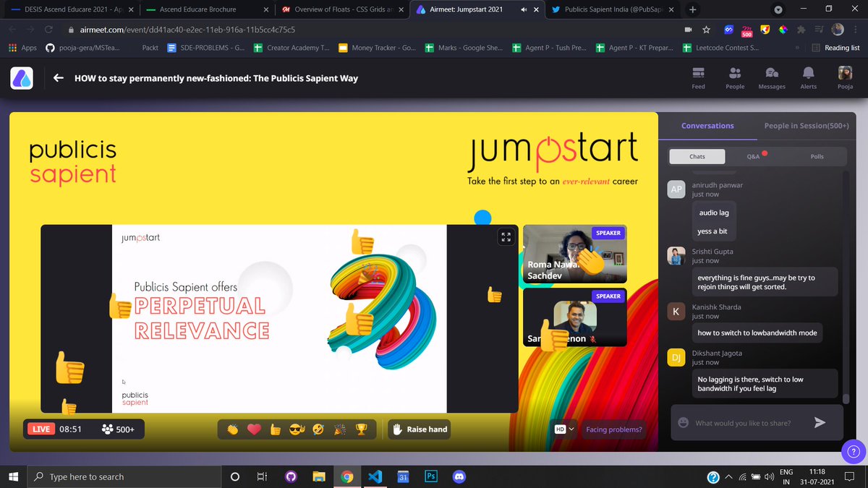Click the back arrow beside session title
This screenshot has height=488, width=868.
click(x=59, y=78)
